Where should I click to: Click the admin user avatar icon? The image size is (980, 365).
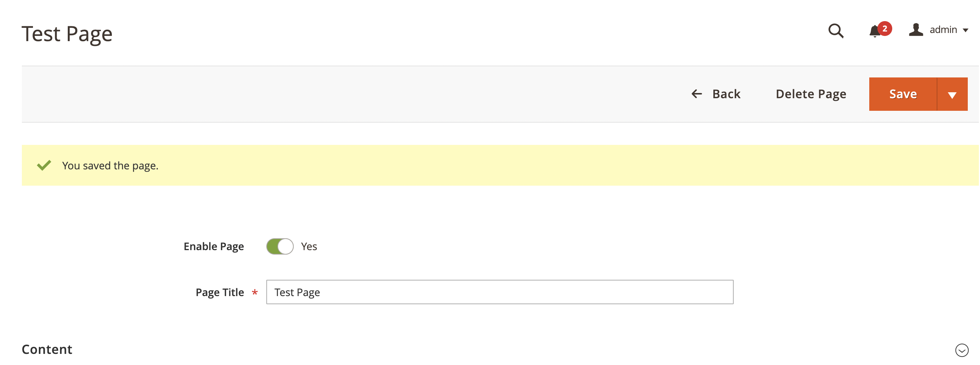pyautogui.click(x=916, y=30)
